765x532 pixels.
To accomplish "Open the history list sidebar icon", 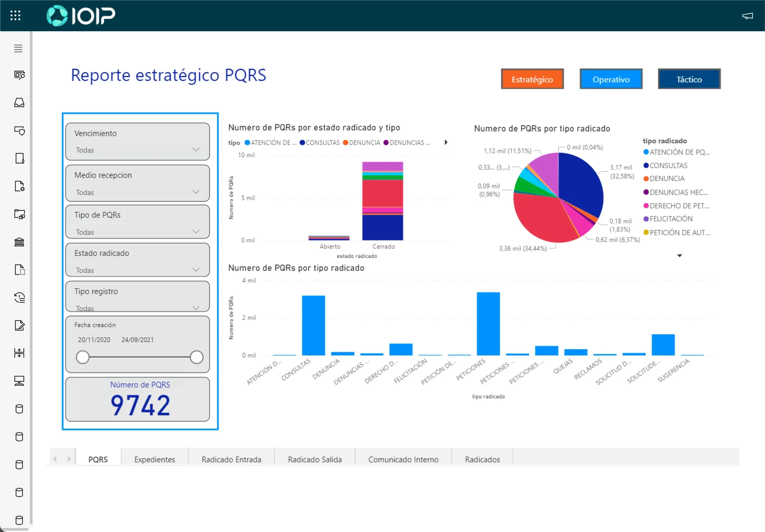I will [19, 297].
